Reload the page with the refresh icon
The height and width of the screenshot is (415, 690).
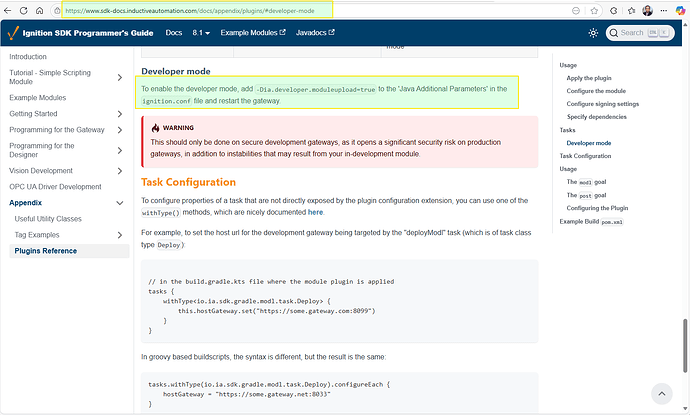(24, 11)
